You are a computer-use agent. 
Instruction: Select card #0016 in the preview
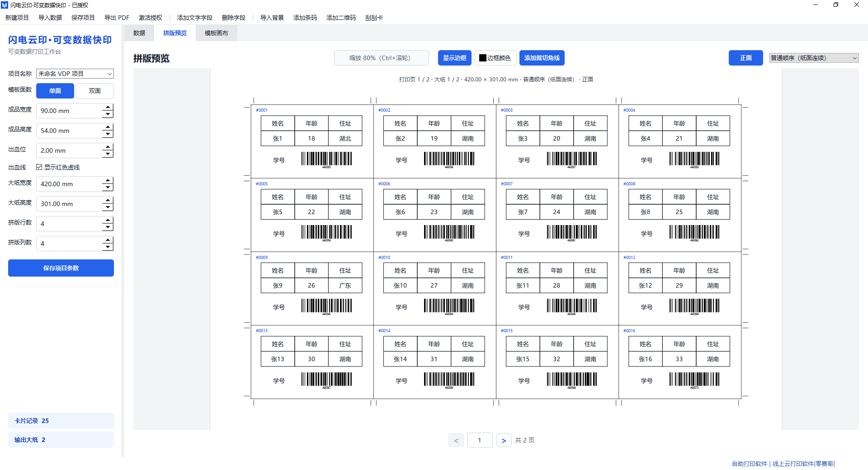(x=679, y=362)
